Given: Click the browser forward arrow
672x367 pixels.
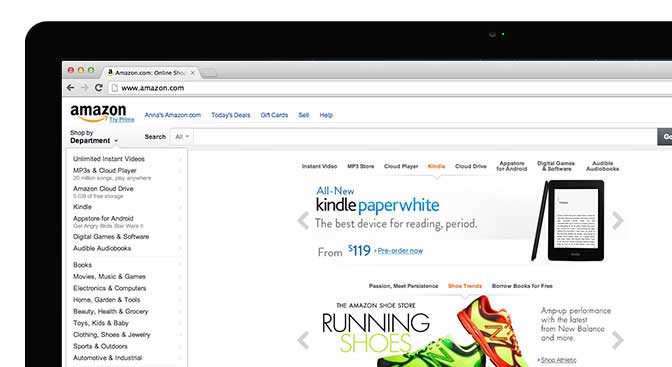Looking at the screenshot, I should tap(84, 87).
